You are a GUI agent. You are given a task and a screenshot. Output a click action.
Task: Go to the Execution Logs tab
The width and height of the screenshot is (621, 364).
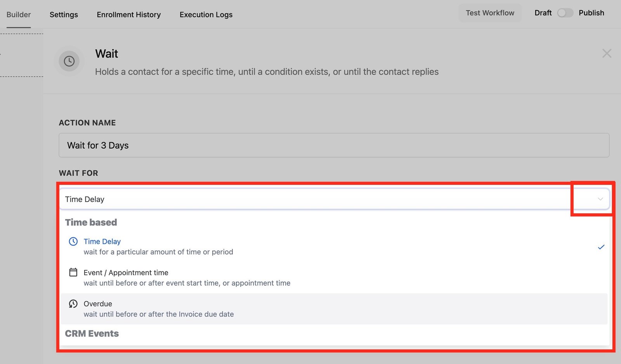[x=206, y=15]
